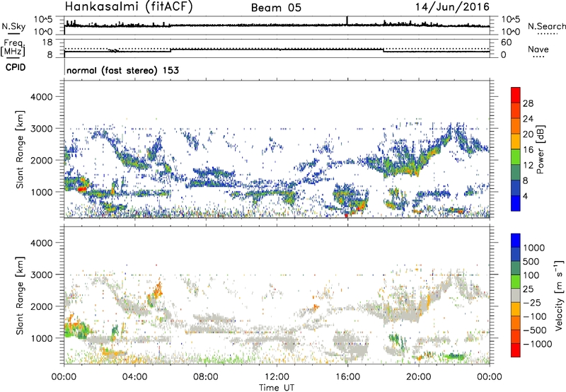Select the Power [dB] colorbar title

[540, 149]
